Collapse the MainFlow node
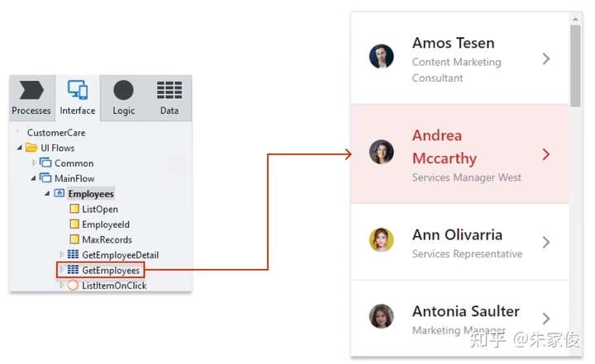 (x=34, y=178)
